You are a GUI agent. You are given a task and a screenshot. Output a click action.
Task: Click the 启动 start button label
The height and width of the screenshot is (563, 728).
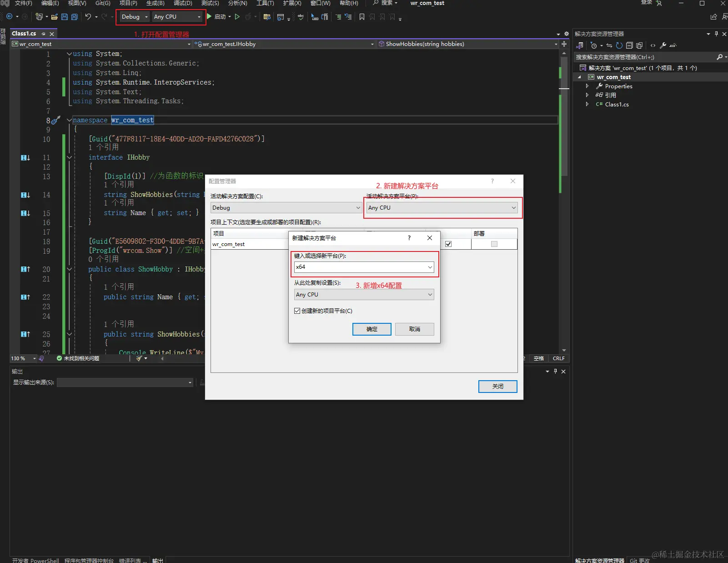[220, 17]
